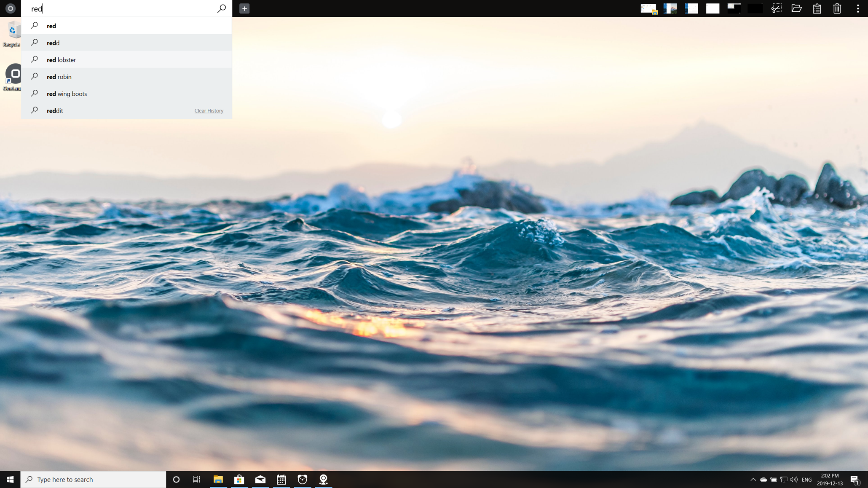Select the "red robin" suggestion
The height and width of the screenshot is (488, 868).
(59, 77)
